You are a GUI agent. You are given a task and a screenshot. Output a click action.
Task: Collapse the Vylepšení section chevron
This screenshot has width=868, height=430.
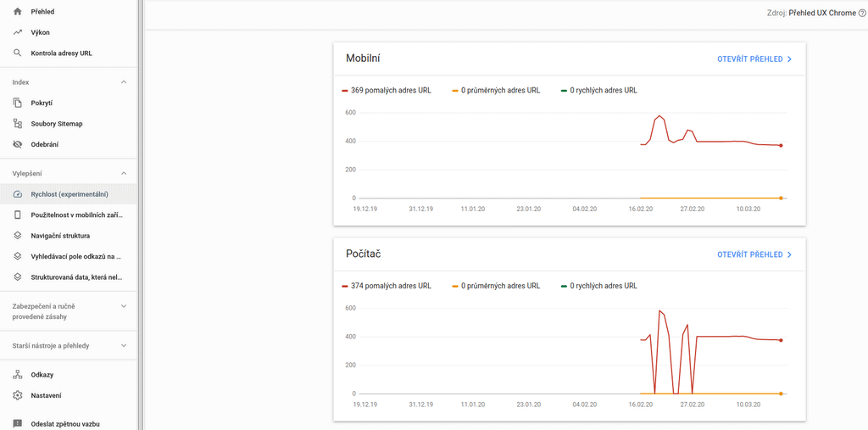tap(124, 173)
